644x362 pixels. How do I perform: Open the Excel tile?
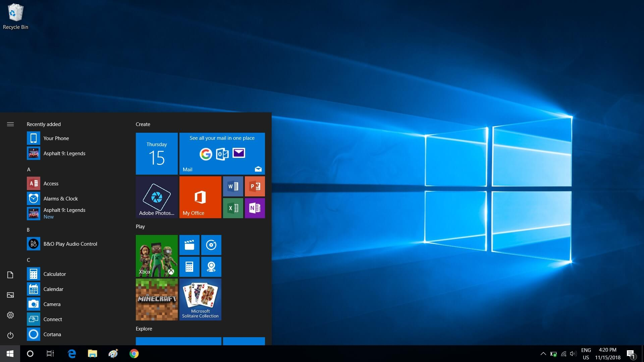pos(233,208)
